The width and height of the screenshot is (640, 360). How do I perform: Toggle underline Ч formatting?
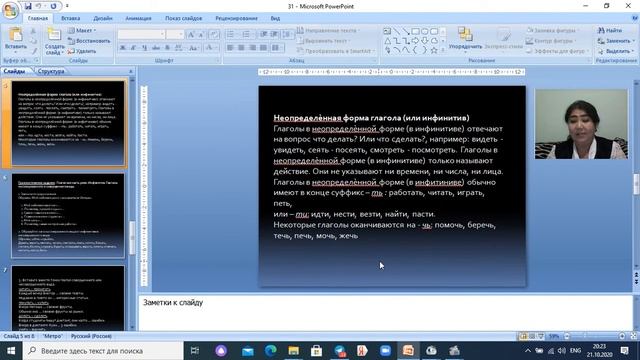click(x=144, y=48)
